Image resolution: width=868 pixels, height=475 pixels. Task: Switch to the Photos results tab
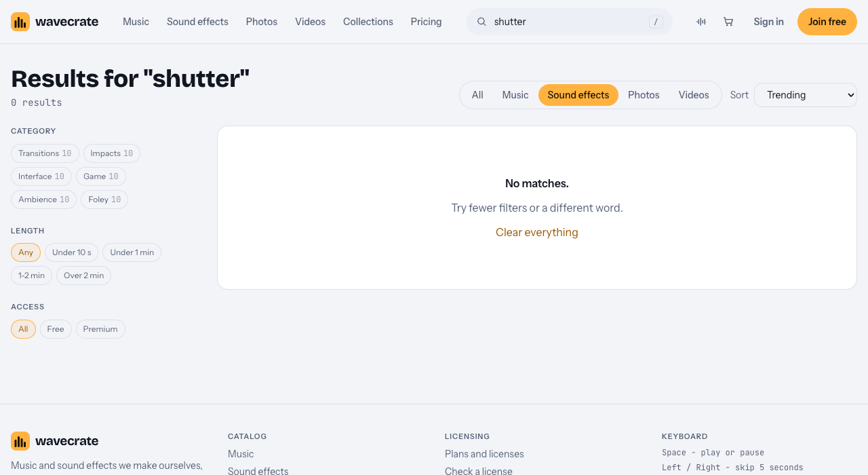[644, 95]
